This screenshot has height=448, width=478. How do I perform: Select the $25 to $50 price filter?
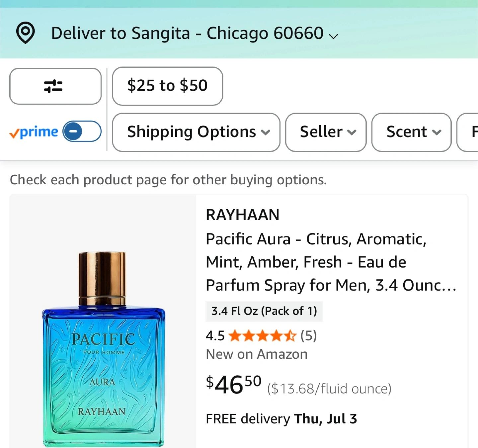[x=167, y=86]
